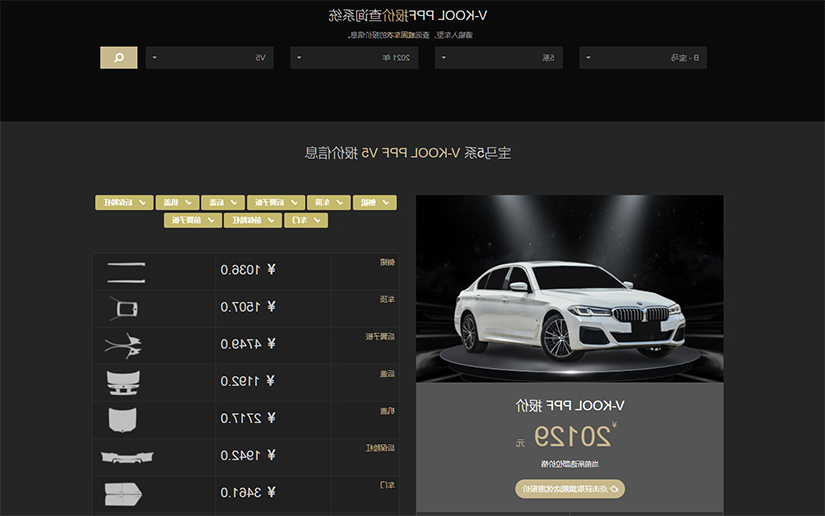This screenshot has width=825, height=516.
Task: Click the 后翼子板 row label
Action: click(x=380, y=337)
